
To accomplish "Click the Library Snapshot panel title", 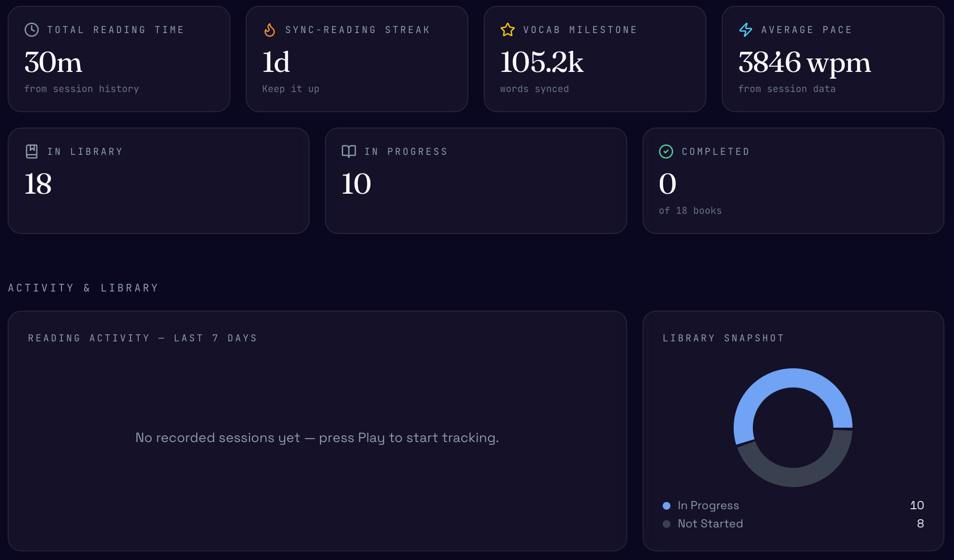I will 723,338.
